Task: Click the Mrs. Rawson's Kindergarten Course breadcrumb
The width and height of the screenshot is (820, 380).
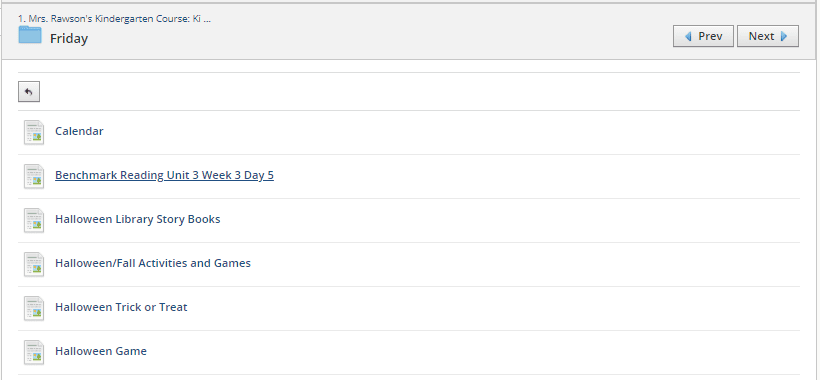Action: tap(115, 19)
